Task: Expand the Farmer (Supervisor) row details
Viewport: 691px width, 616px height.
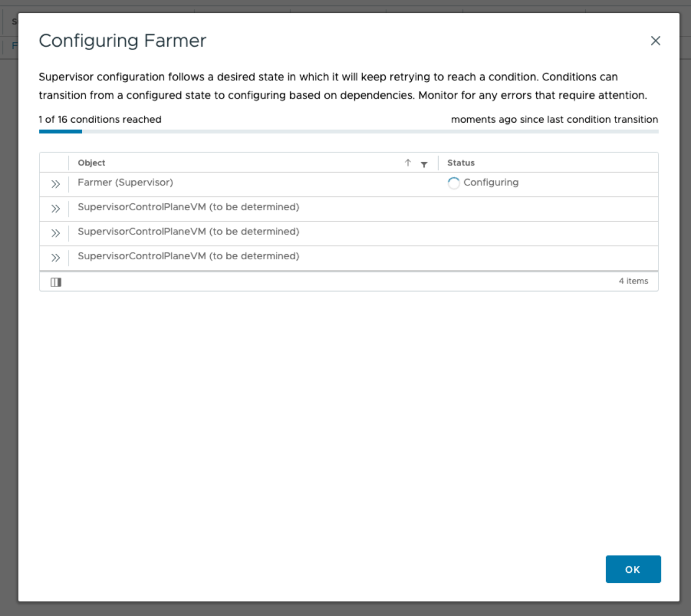Action: tap(56, 184)
